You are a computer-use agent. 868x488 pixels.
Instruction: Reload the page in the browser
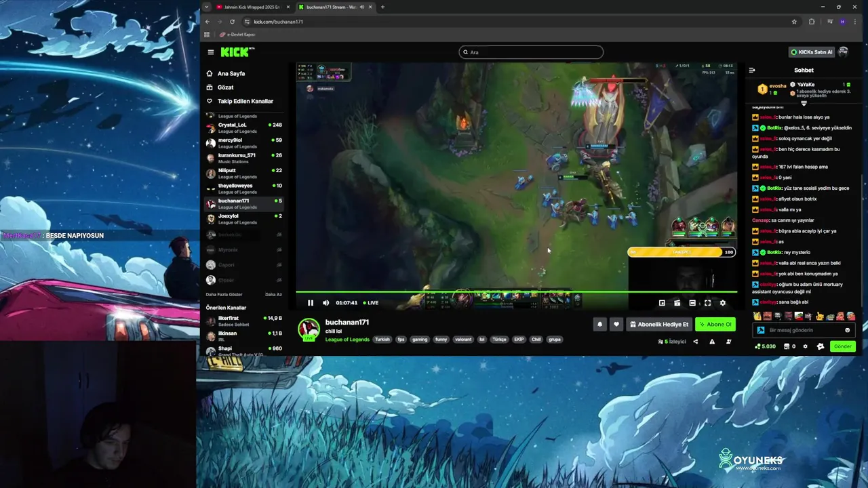pyautogui.click(x=232, y=22)
